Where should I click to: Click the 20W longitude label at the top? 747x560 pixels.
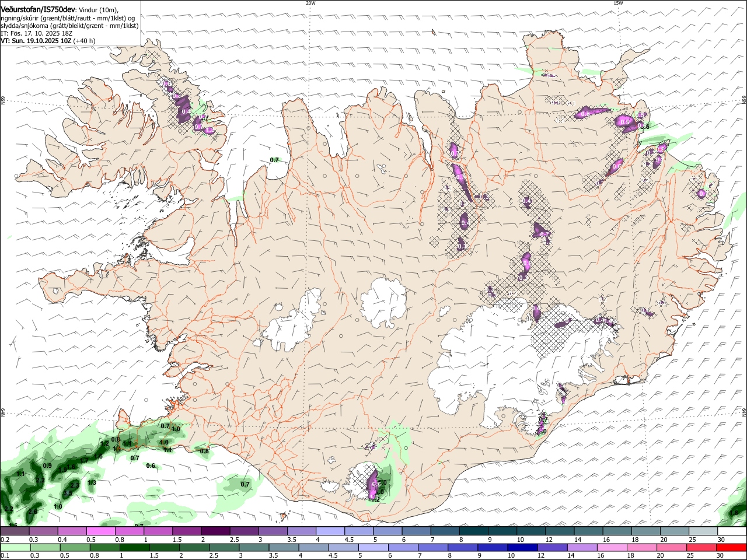310,3
